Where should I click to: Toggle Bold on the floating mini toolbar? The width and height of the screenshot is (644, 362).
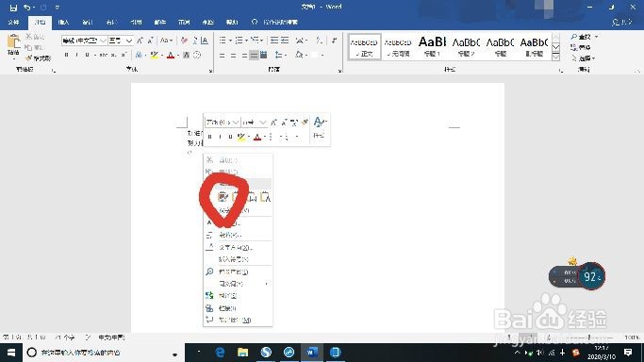pos(210,137)
